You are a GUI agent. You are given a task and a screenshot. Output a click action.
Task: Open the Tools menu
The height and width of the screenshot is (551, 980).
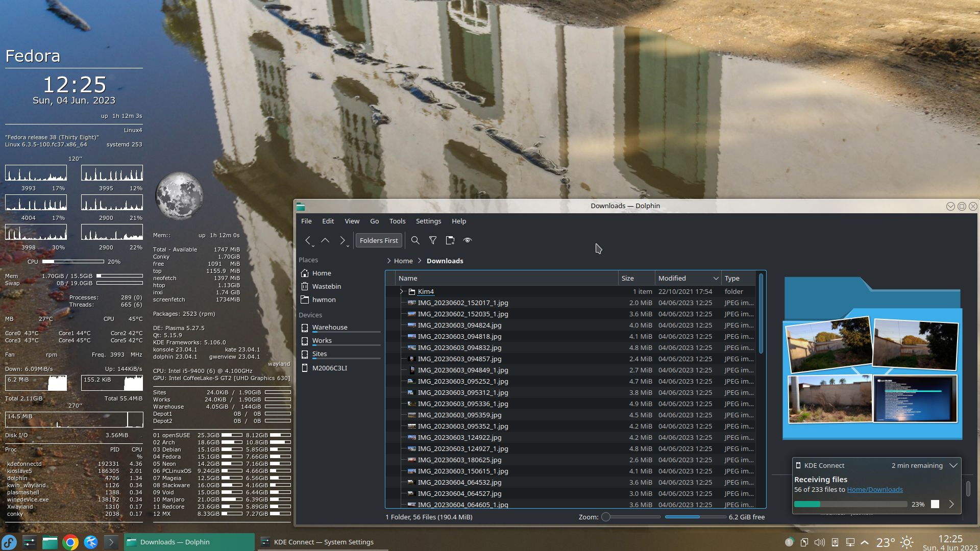pos(397,221)
